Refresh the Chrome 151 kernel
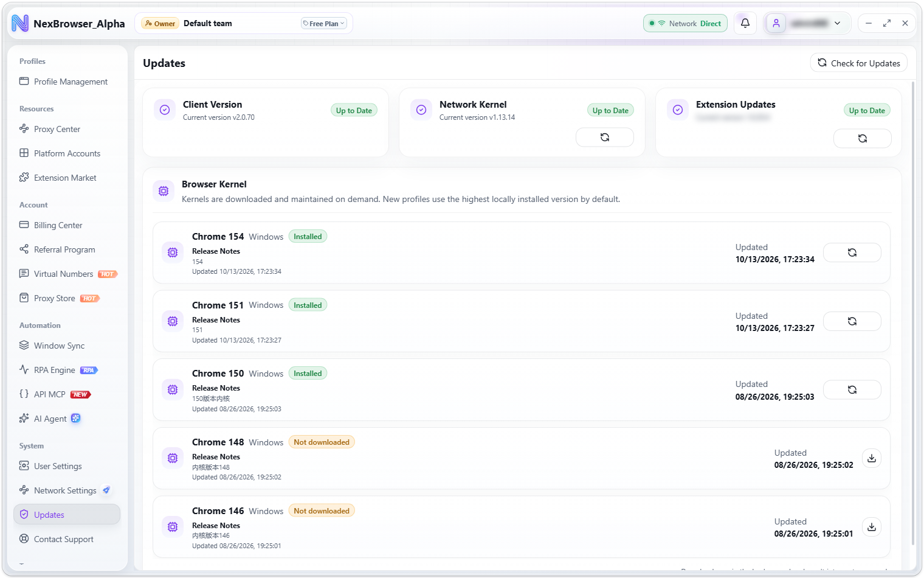Screen dimensions: 924x578 point(852,321)
